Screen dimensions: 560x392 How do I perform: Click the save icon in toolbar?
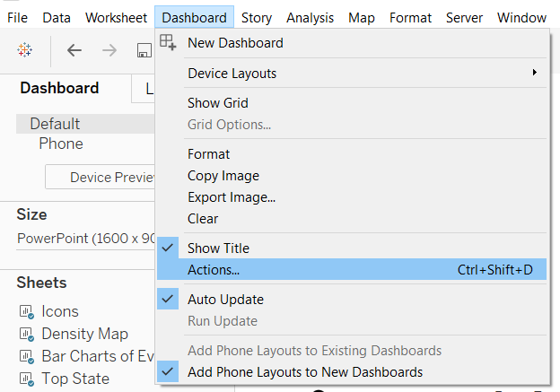point(144,51)
